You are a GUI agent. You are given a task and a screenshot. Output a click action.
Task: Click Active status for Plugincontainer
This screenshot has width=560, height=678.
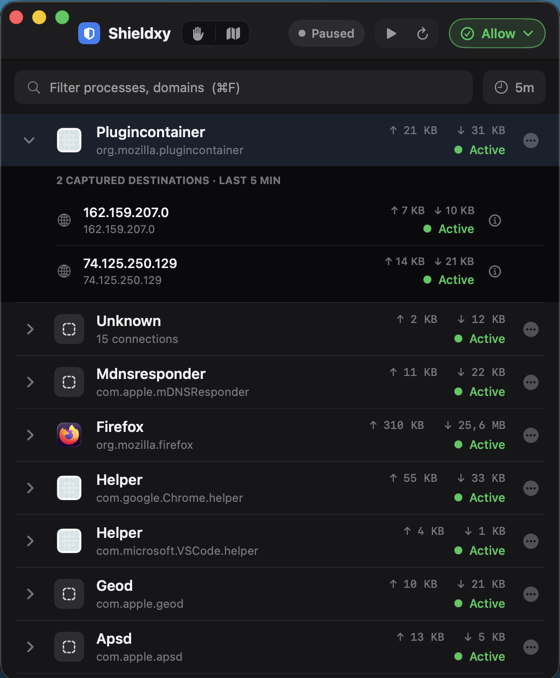pyautogui.click(x=480, y=150)
